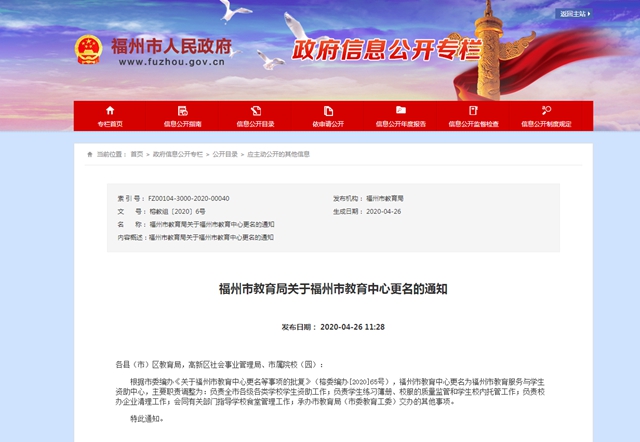This screenshot has height=442, width=640.
Task: Open 政府信息公开专栏 breadcrumb link
Action: tap(177, 155)
